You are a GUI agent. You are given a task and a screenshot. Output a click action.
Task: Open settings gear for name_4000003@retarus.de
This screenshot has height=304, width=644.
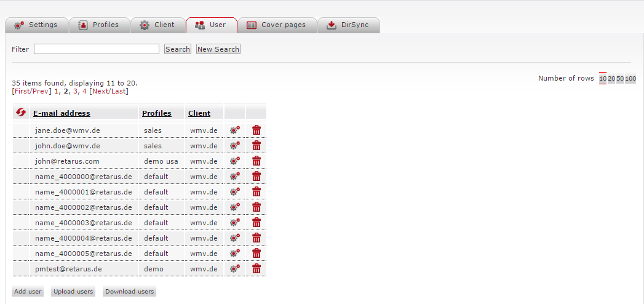click(x=234, y=222)
